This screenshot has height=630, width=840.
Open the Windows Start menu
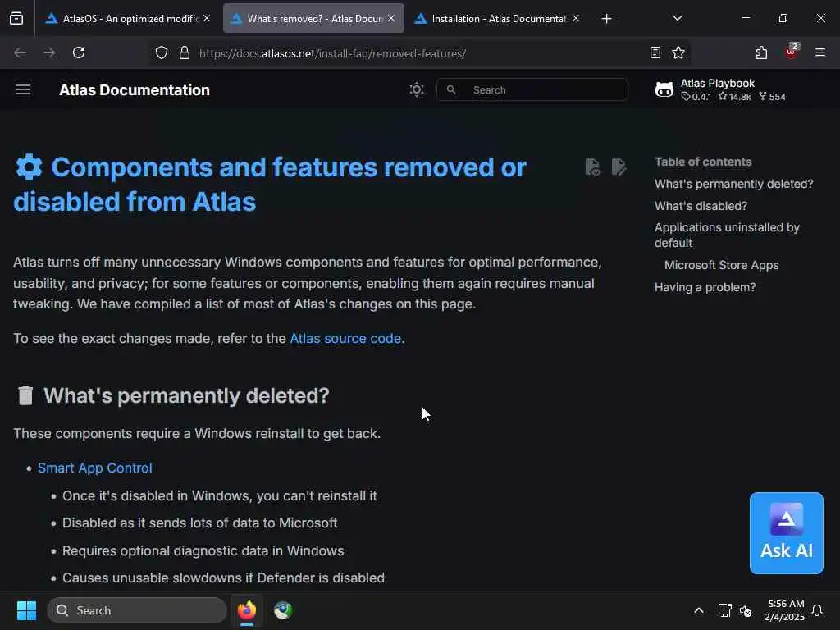[x=26, y=610]
